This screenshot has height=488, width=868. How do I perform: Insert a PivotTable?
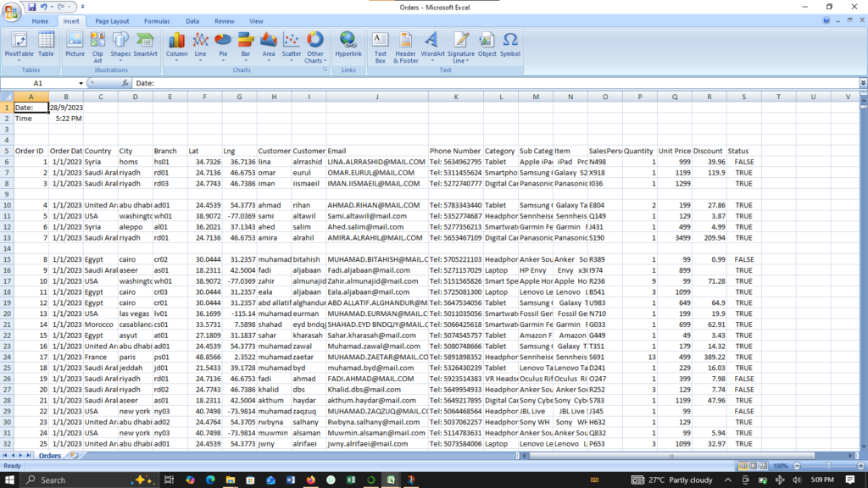tap(19, 47)
